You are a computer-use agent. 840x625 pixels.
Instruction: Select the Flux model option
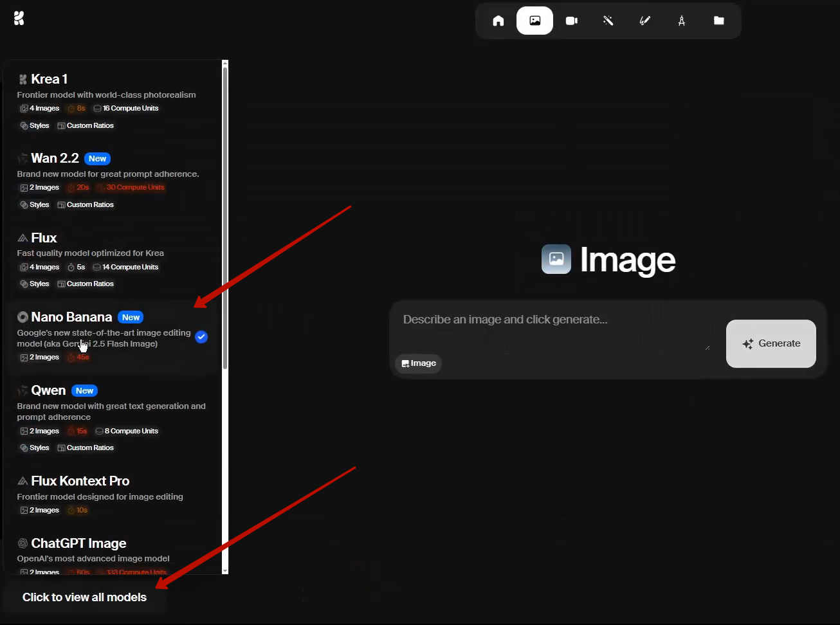coord(44,238)
